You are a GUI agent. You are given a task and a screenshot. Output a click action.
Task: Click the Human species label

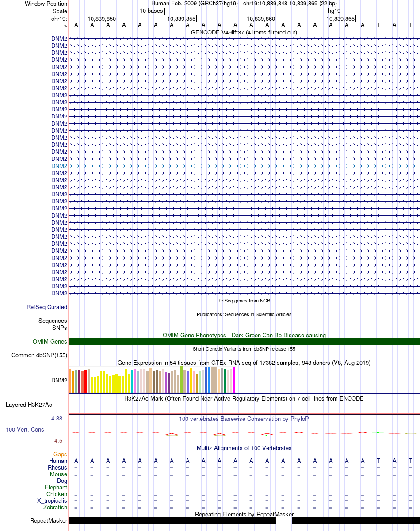pyautogui.click(x=58, y=461)
